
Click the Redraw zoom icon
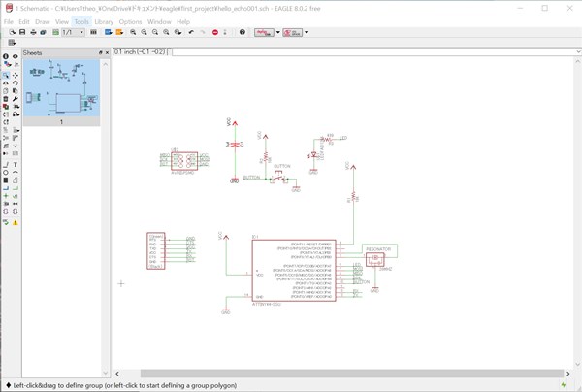(166, 32)
